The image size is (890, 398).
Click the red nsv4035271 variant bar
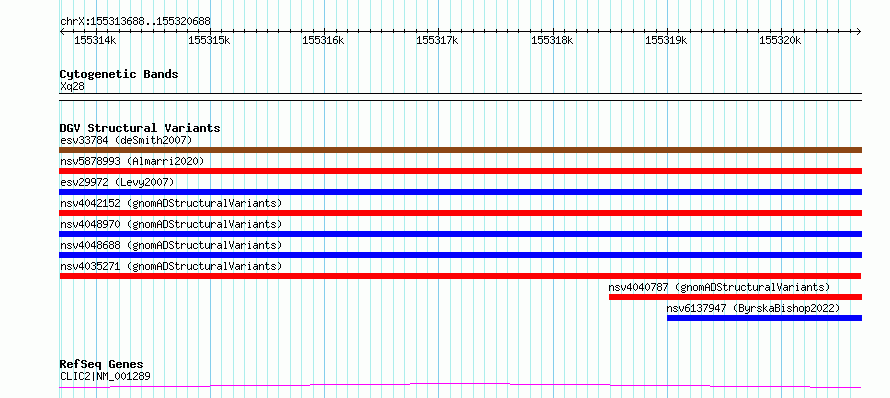[x=460, y=276]
